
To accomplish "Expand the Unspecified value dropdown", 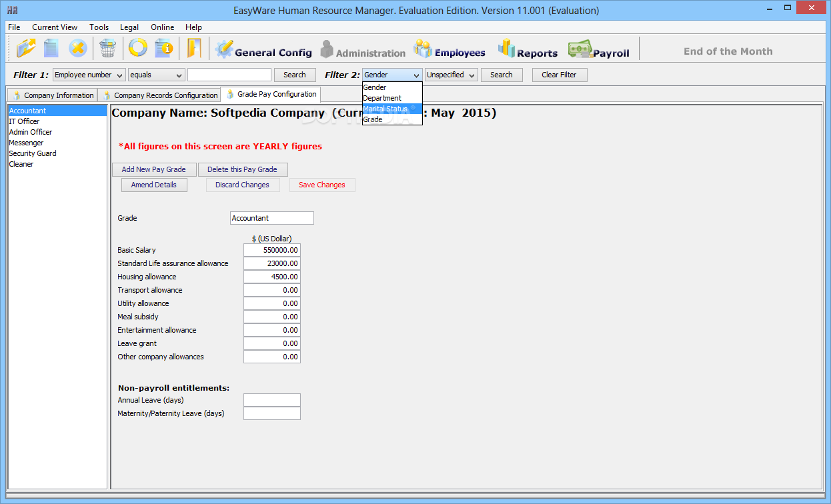I will coord(452,75).
